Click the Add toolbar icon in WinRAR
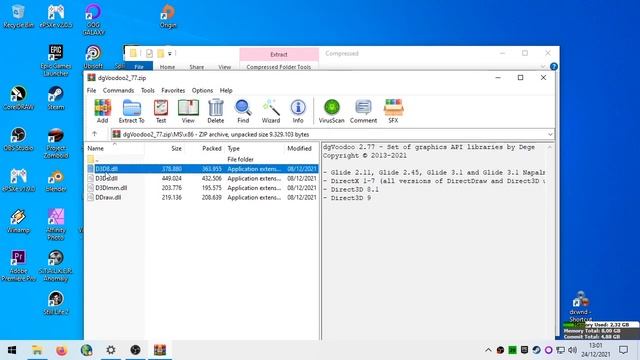 102,111
